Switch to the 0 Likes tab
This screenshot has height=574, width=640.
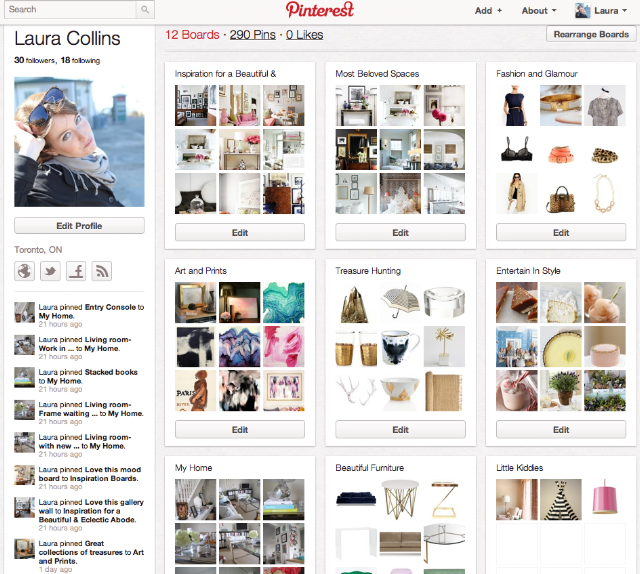304,35
